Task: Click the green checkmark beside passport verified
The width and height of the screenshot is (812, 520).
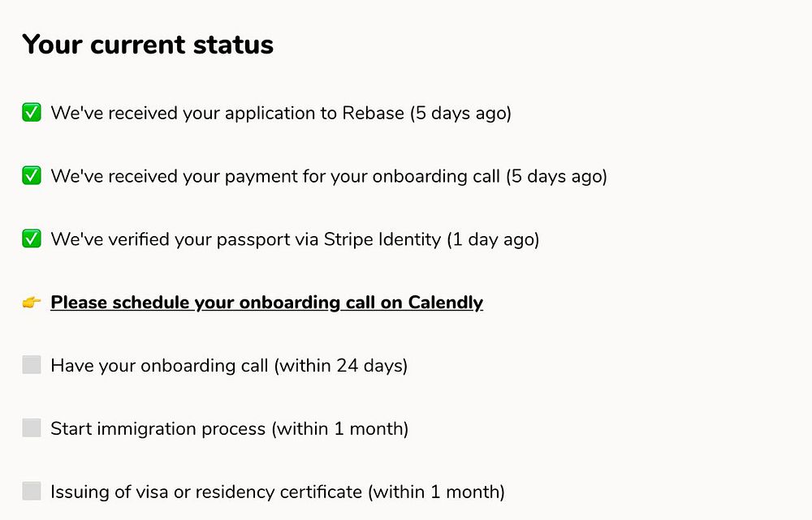Action: [32, 239]
